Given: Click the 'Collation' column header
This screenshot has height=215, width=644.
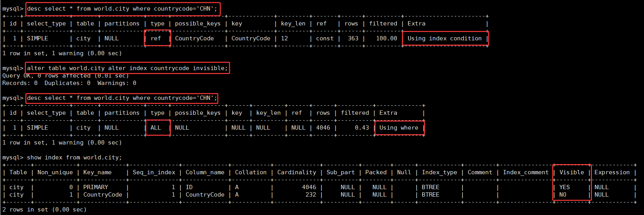Looking at the screenshot, I should click(251, 172).
